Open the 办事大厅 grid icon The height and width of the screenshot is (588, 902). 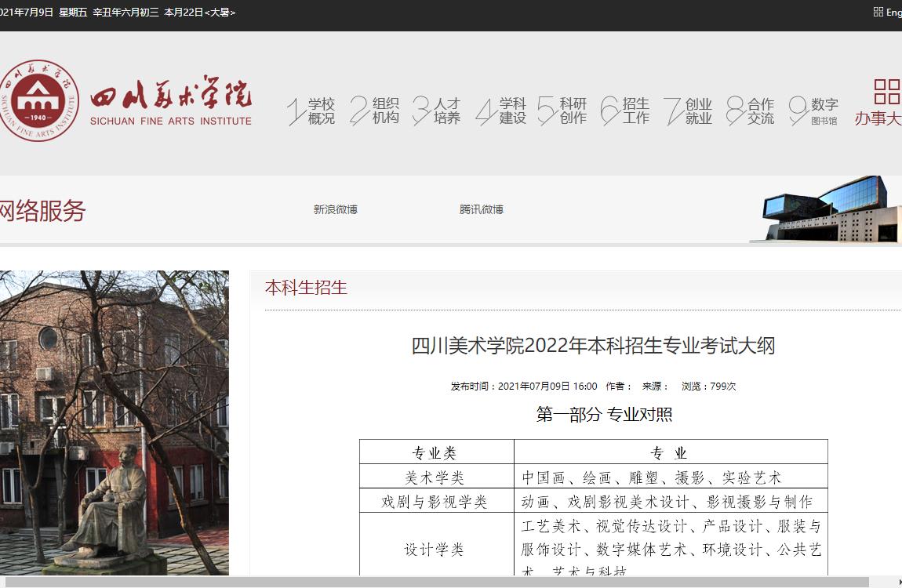[886, 91]
